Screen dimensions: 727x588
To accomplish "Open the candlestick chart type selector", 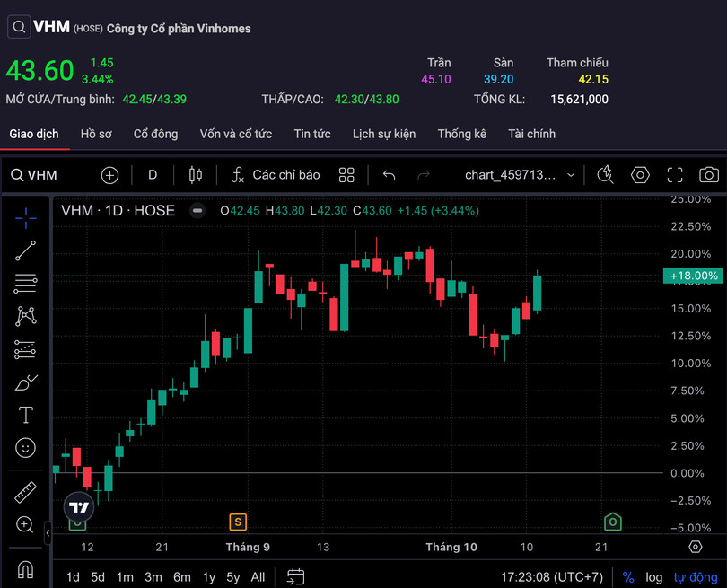I will (x=196, y=175).
